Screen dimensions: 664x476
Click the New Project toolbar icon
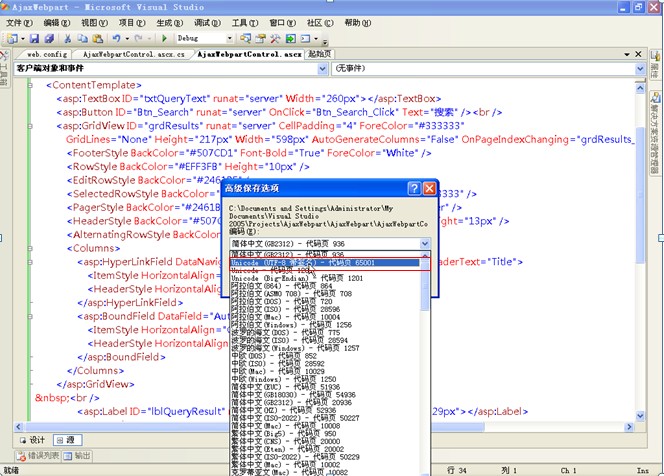coord(12,39)
